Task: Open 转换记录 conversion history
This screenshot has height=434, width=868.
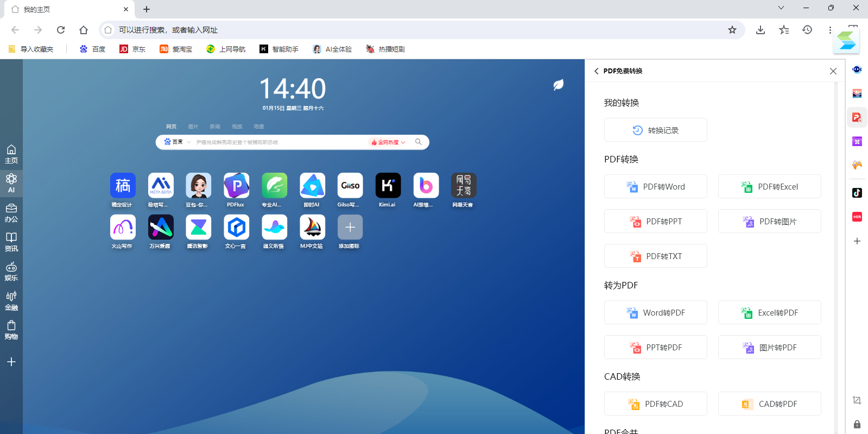Action: [x=655, y=130]
